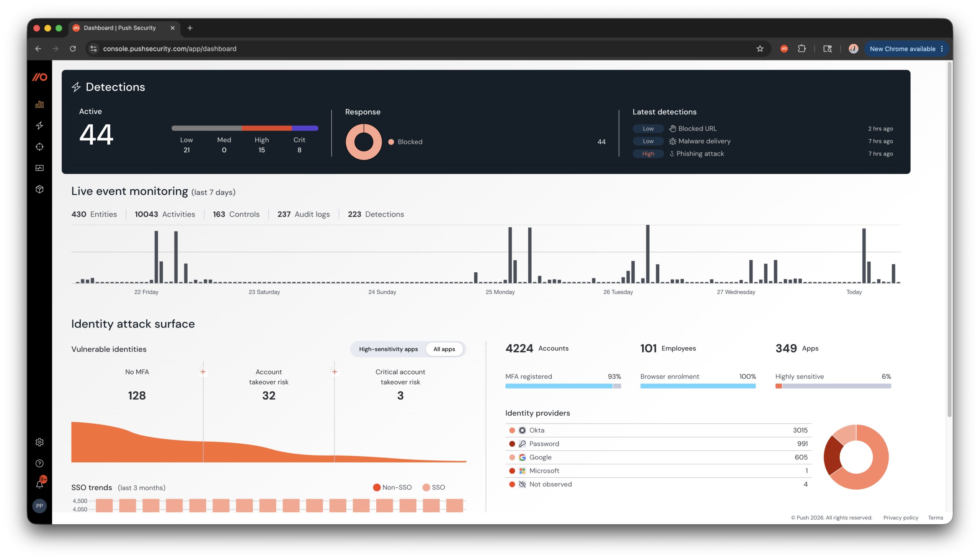Open the activity monitor sidebar icon

(x=39, y=168)
